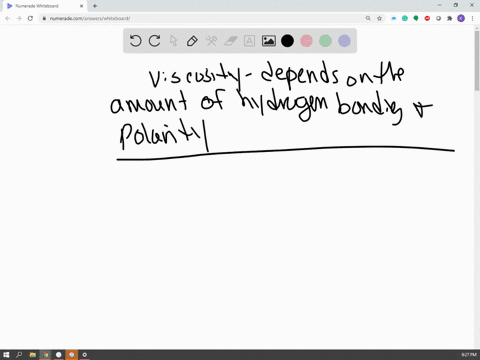
Task: Click the gray round extension icon
Action: 438,18
